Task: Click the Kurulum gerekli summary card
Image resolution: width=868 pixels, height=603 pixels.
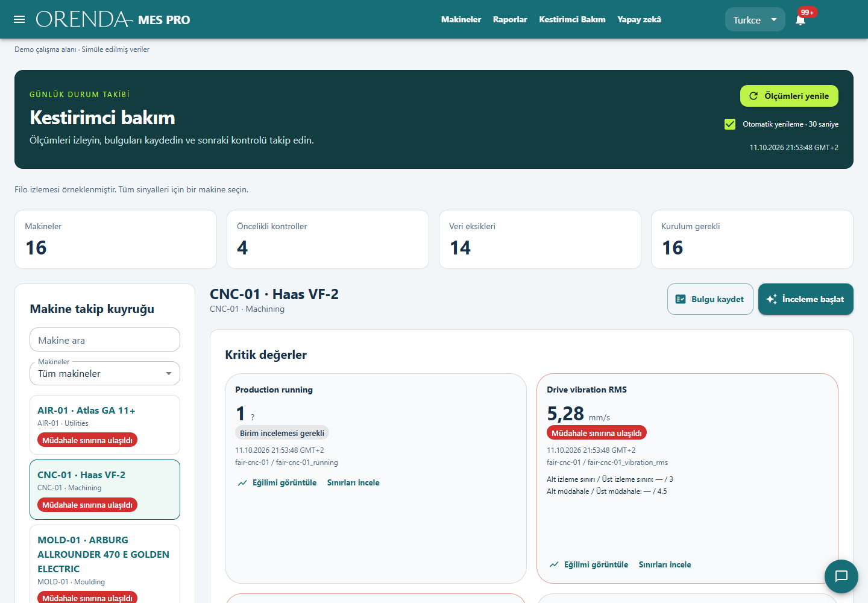Action: (752, 239)
